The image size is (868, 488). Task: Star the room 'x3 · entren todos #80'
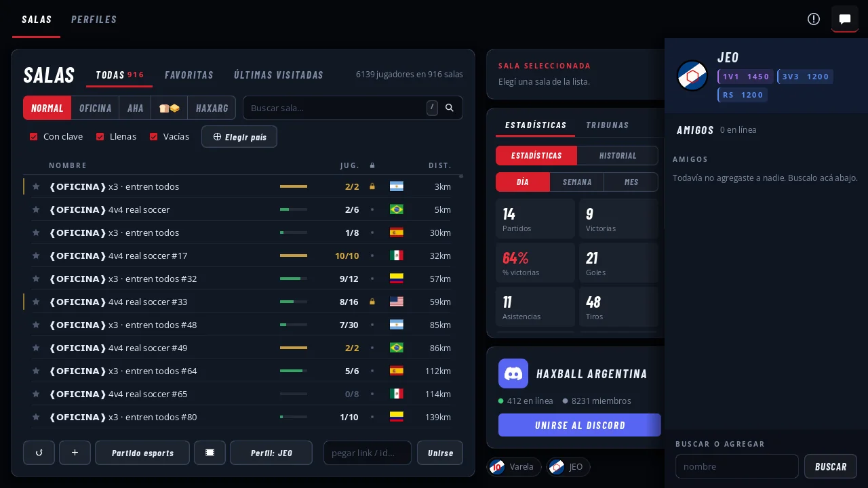coord(36,417)
